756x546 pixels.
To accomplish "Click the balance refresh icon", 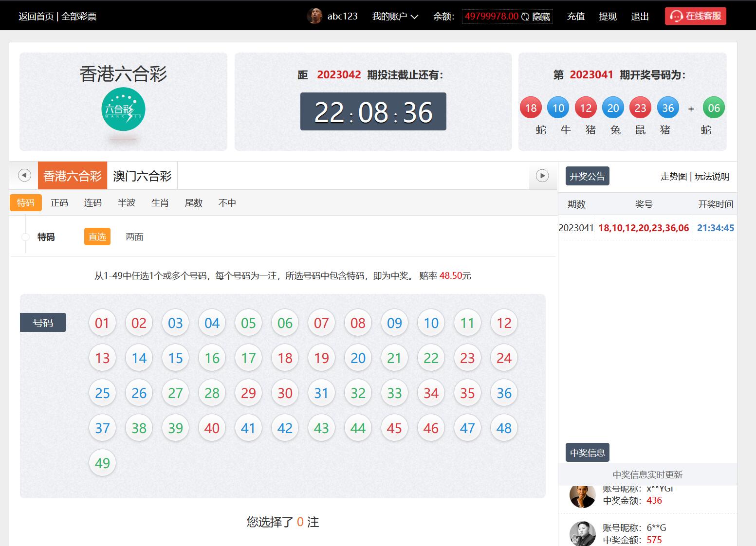I will pyautogui.click(x=525, y=17).
